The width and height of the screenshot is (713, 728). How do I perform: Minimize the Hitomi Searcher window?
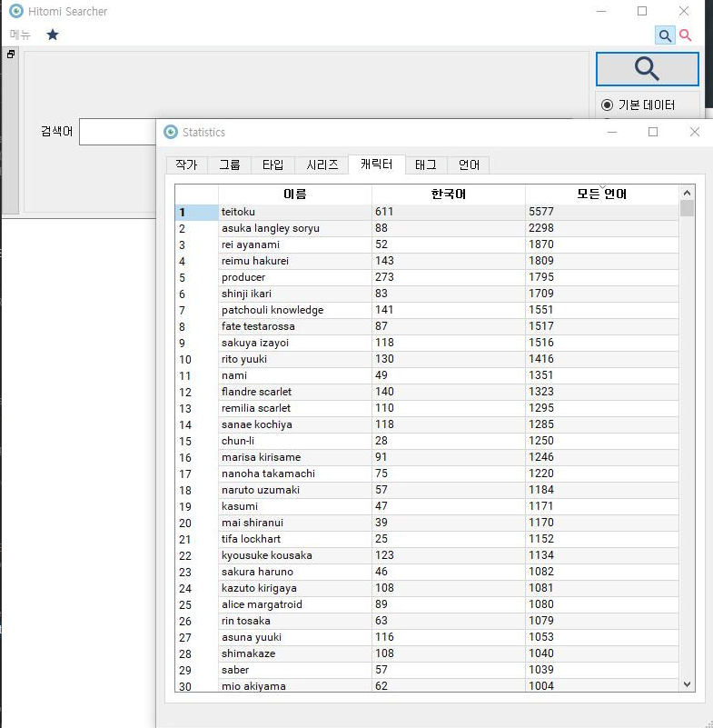pyautogui.click(x=601, y=11)
